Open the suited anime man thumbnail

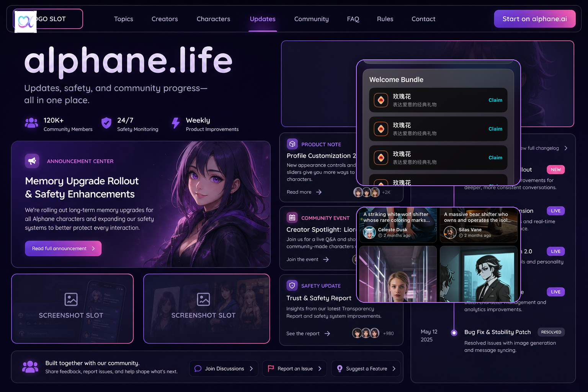[x=479, y=274]
